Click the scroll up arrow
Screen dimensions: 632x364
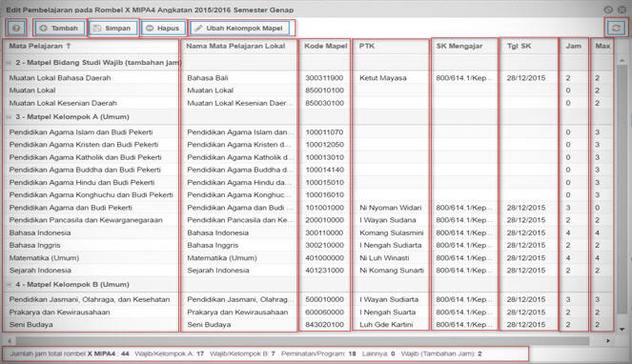point(622,60)
